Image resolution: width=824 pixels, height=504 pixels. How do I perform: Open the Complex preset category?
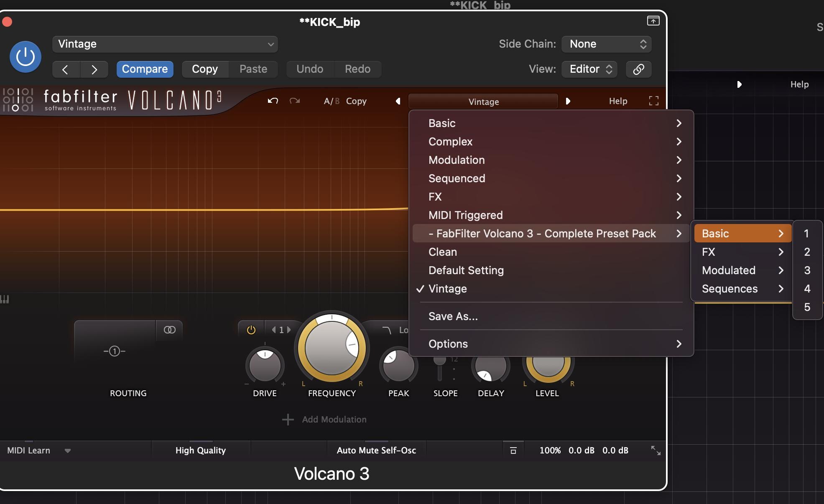pos(551,142)
